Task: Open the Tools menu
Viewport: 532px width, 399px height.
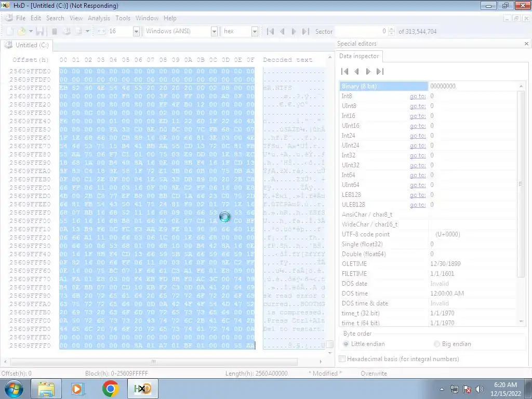Action: (123, 18)
